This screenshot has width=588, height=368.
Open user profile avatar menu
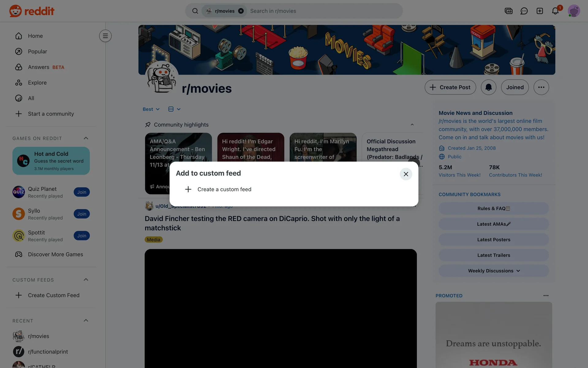coord(574,11)
